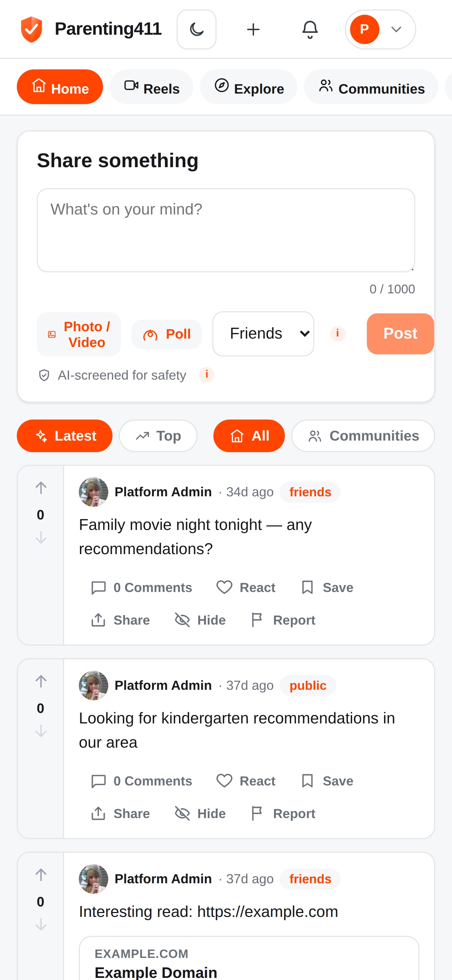Image resolution: width=452 pixels, height=980 pixels.
Task: Save the kindergarten recommendations post
Action: click(327, 781)
